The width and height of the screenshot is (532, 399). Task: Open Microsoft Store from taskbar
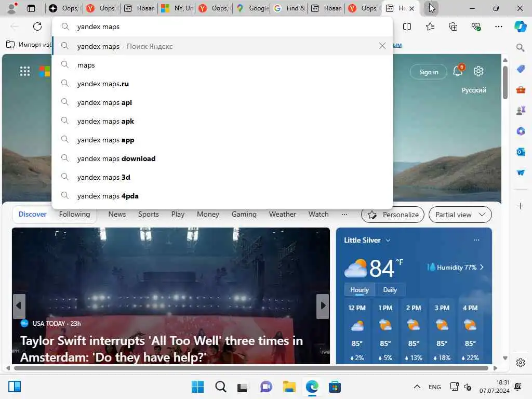coord(335,387)
